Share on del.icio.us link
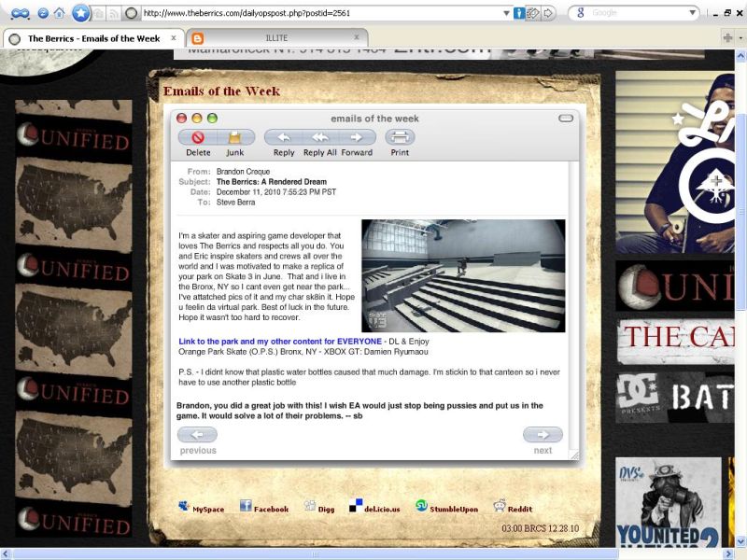Viewport: 747px width, 560px height. (374, 507)
